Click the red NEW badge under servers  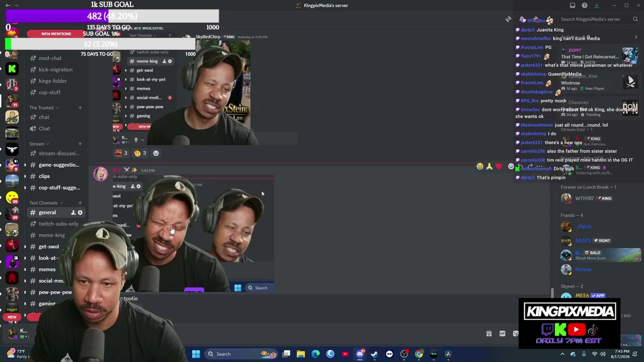tap(12, 317)
